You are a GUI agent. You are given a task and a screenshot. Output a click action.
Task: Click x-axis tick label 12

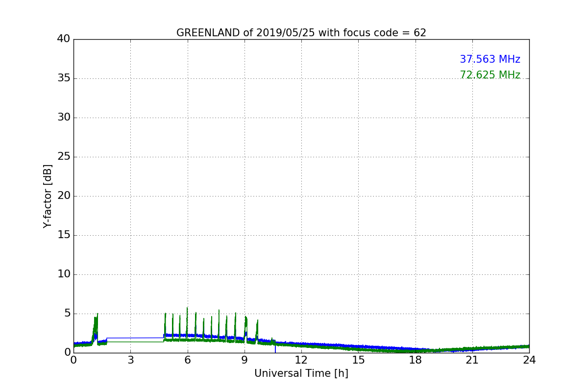pyautogui.click(x=301, y=360)
